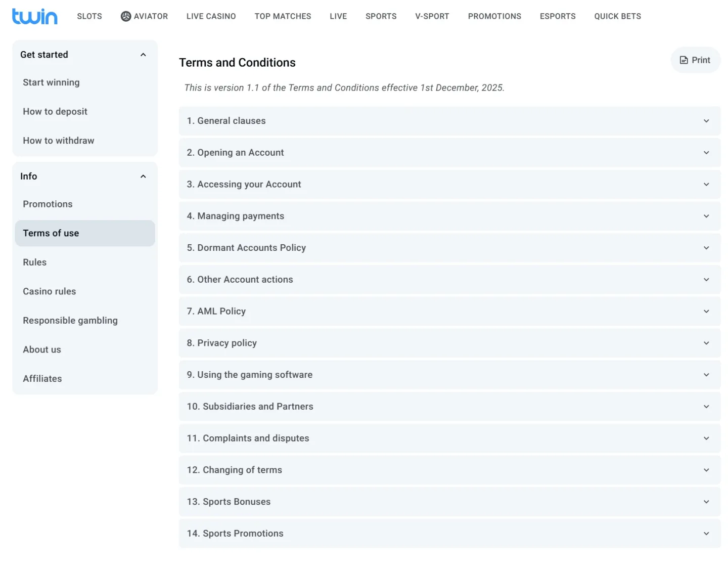This screenshot has height=574, width=728.
Task: Open the Esports navigation item
Action: pos(557,16)
